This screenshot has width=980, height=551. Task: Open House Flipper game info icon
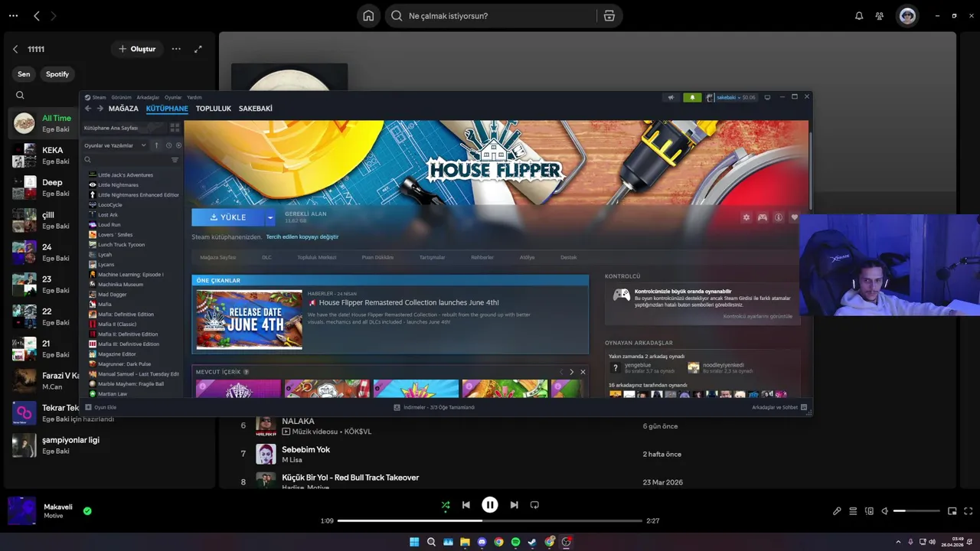click(x=779, y=217)
